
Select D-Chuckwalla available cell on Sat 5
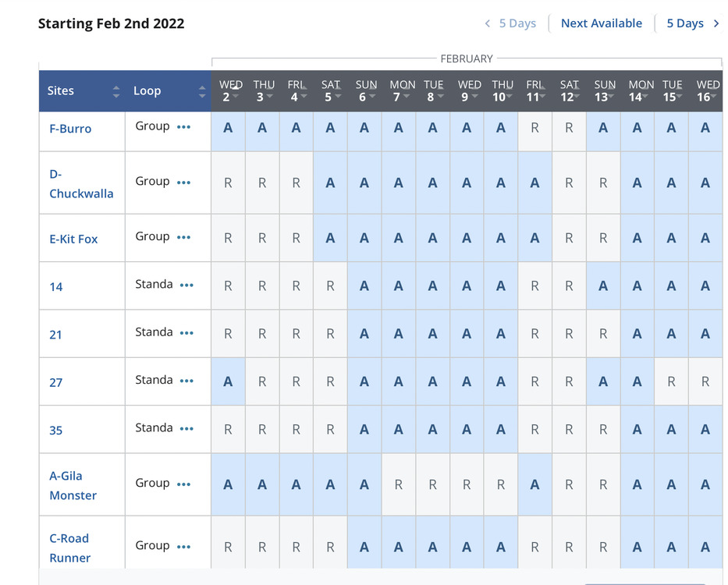coord(330,183)
